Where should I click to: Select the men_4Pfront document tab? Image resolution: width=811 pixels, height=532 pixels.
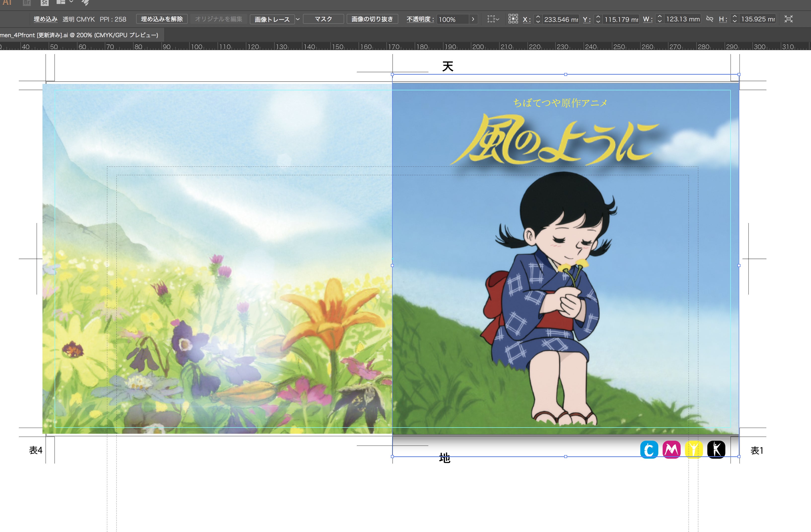[x=79, y=35]
